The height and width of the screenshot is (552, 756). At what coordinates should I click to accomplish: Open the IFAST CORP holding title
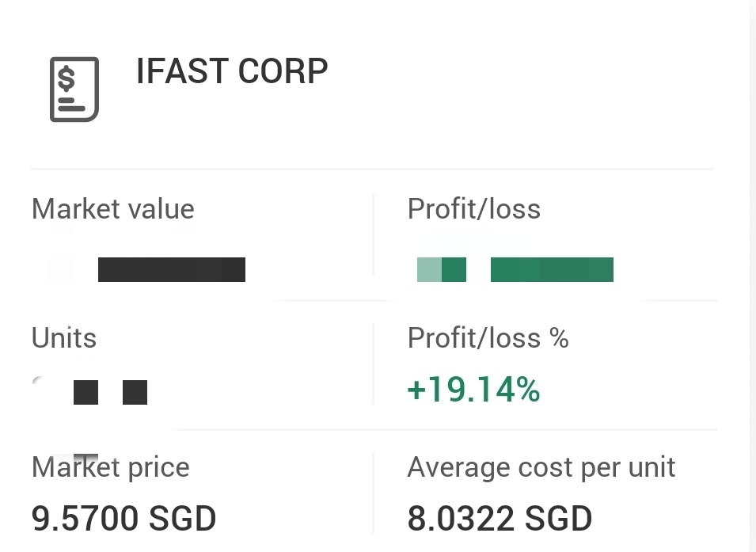click(232, 71)
